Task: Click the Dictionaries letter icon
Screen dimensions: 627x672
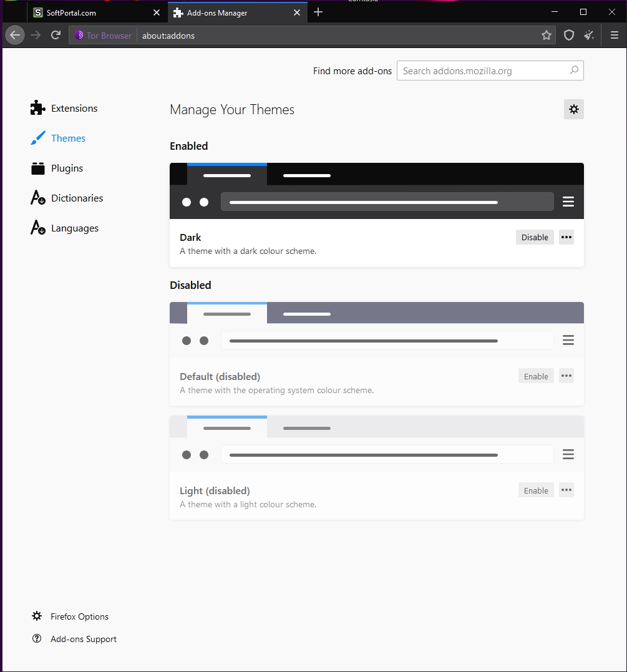Action: [x=37, y=198]
